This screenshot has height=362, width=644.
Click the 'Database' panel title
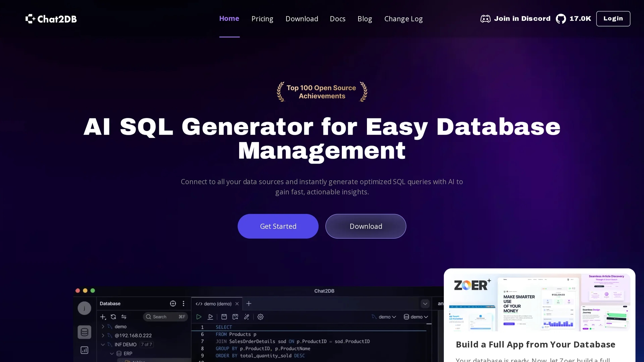click(110, 304)
